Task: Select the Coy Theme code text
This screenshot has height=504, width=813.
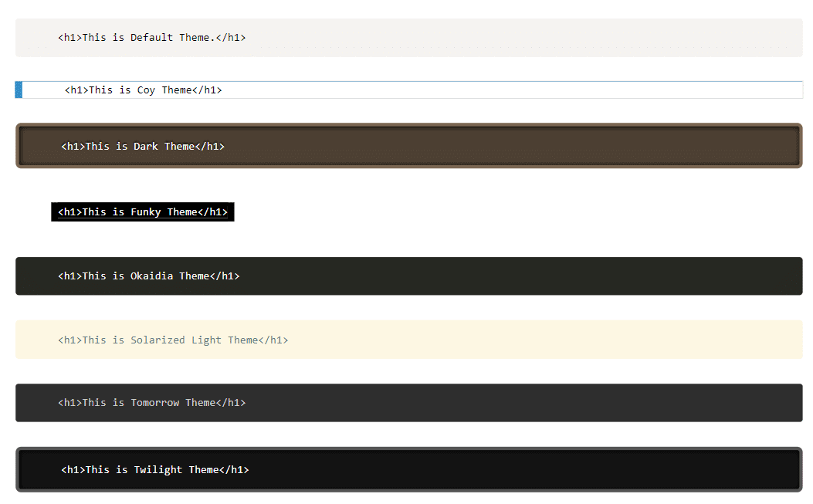Action: point(143,90)
